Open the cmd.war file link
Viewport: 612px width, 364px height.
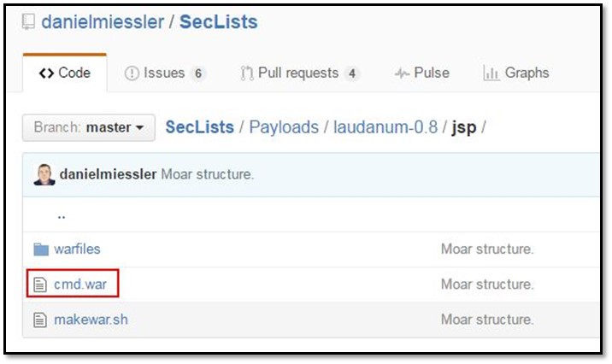(80, 285)
